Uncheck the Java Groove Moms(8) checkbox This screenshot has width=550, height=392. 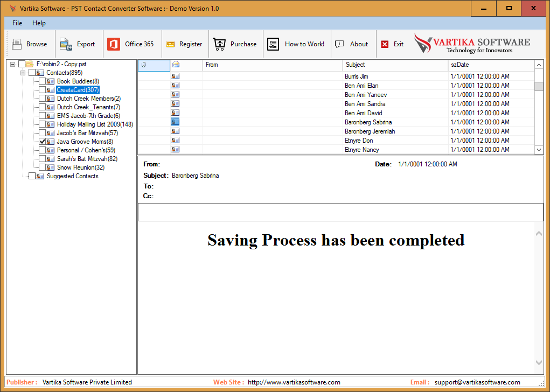click(42, 141)
